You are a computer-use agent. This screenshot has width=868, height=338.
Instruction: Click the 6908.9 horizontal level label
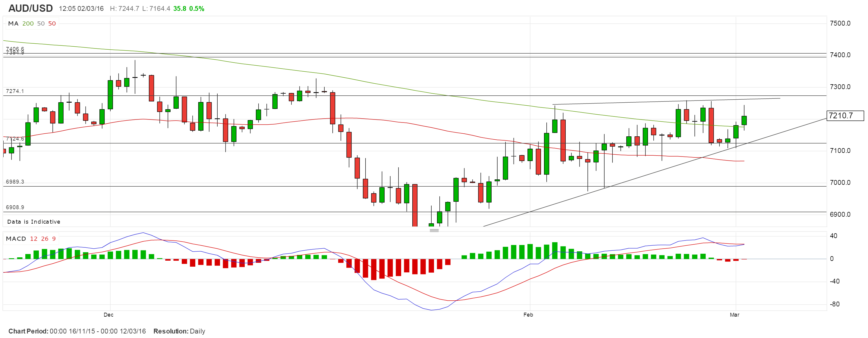pyautogui.click(x=15, y=207)
